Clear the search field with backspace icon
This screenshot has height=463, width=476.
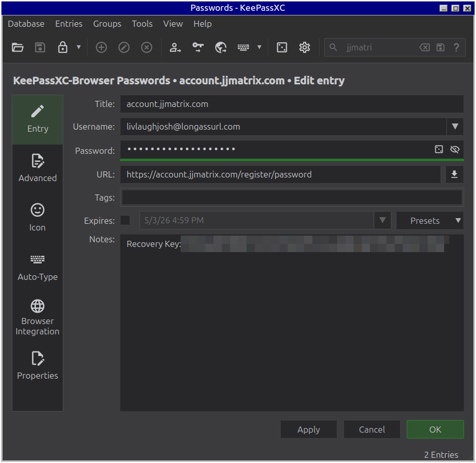click(425, 47)
